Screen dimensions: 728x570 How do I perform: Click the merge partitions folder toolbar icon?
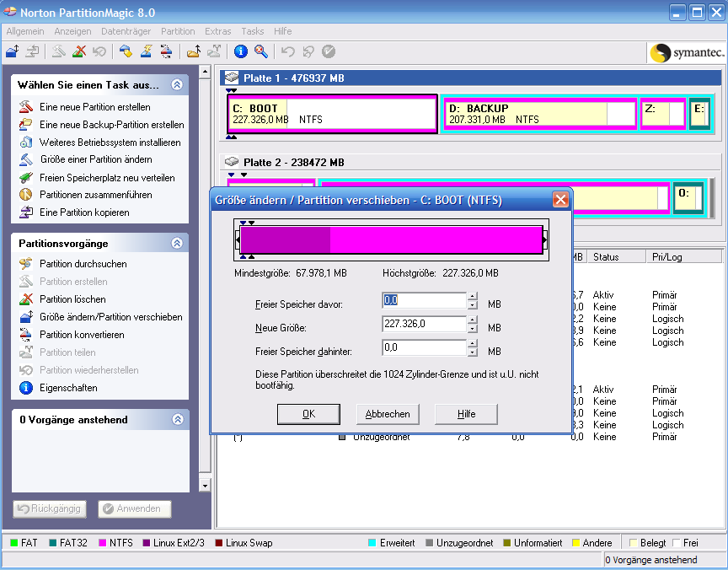[x=194, y=51]
